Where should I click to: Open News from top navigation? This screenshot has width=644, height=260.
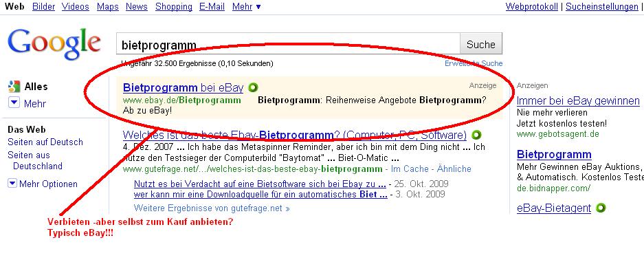click(x=137, y=7)
